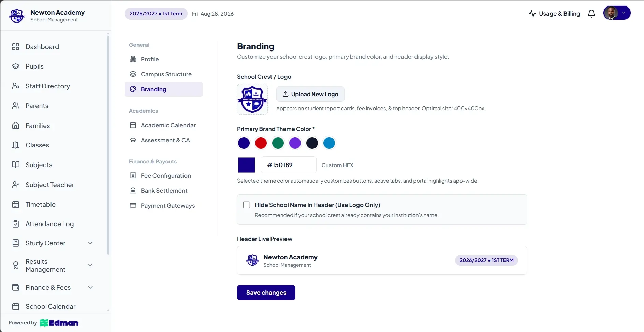Open Usage & Billing link

[x=555, y=14]
